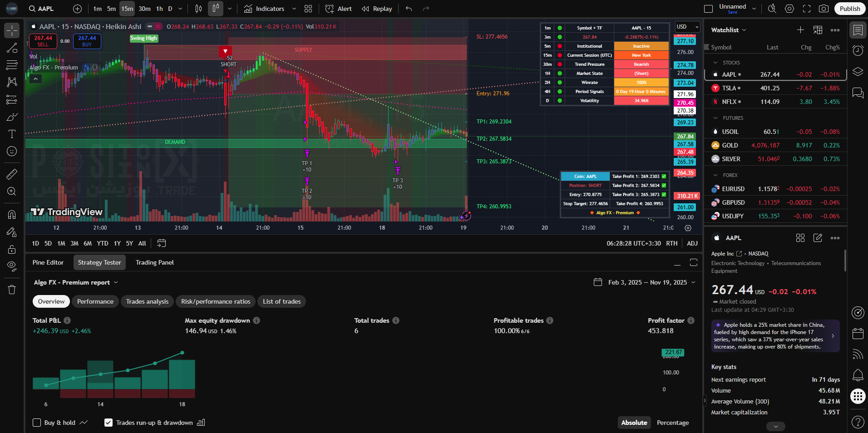Click the Undo arrow in top toolbar
This screenshot has width=868, height=433.
[x=409, y=9]
